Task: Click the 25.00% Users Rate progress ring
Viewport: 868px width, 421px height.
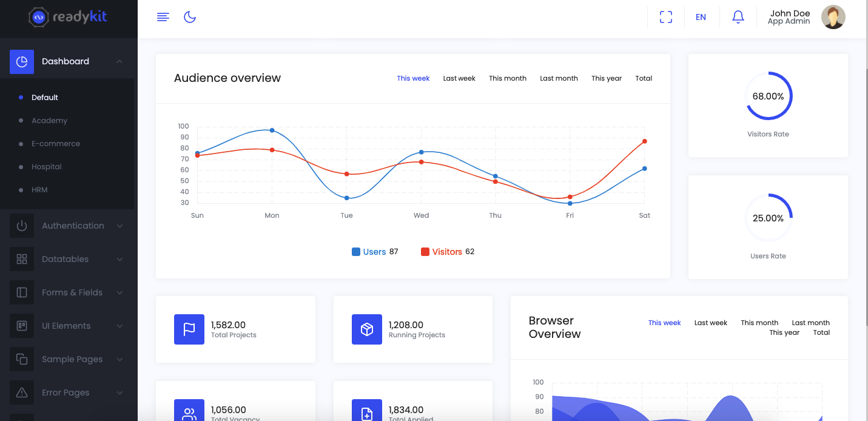Action: tap(768, 218)
